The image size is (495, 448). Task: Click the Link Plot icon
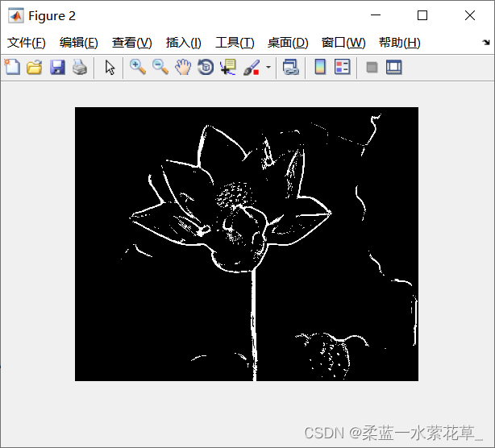(291, 67)
